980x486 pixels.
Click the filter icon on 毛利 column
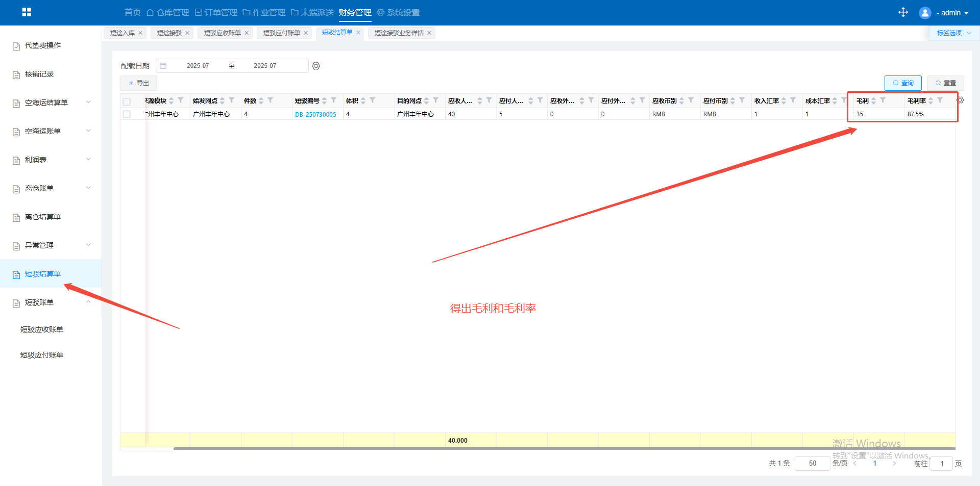coord(883,100)
